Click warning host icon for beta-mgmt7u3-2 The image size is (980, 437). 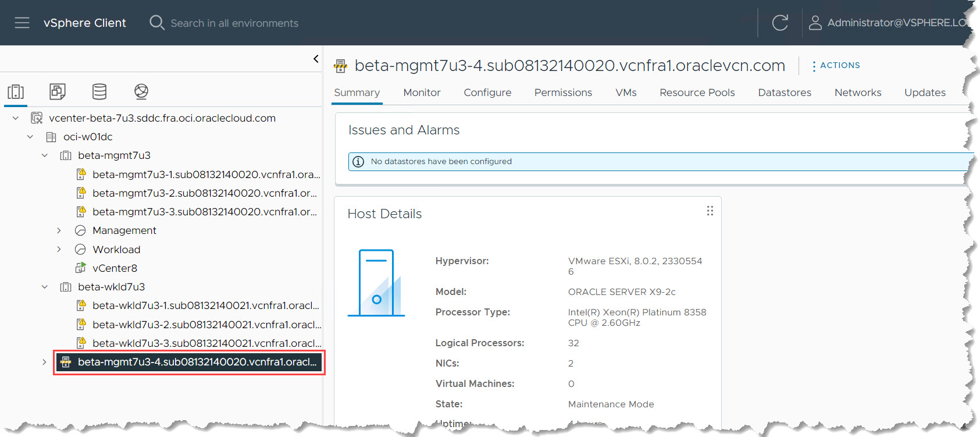(x=81, y=193)
